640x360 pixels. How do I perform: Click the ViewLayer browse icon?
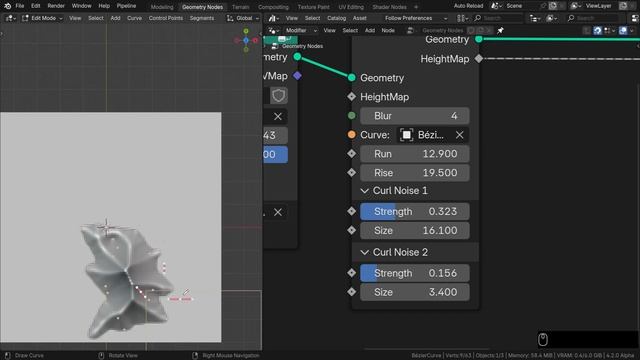pos(575,6)
